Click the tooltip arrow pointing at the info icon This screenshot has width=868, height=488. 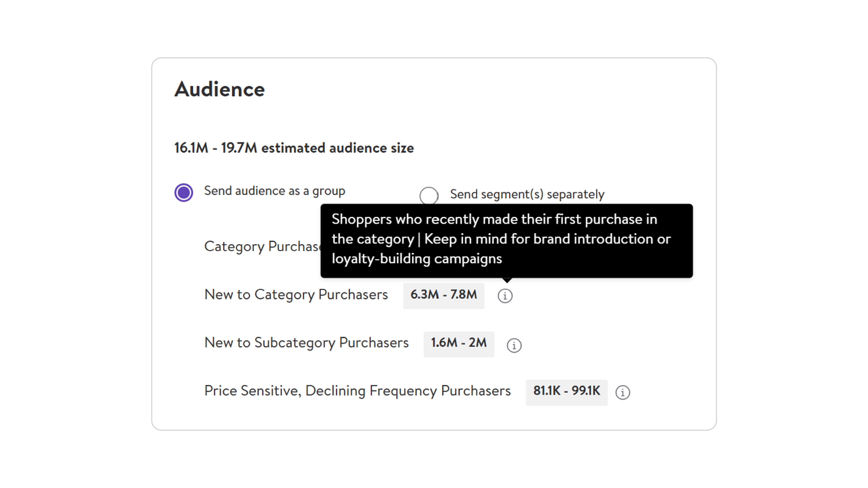(507, 280)
